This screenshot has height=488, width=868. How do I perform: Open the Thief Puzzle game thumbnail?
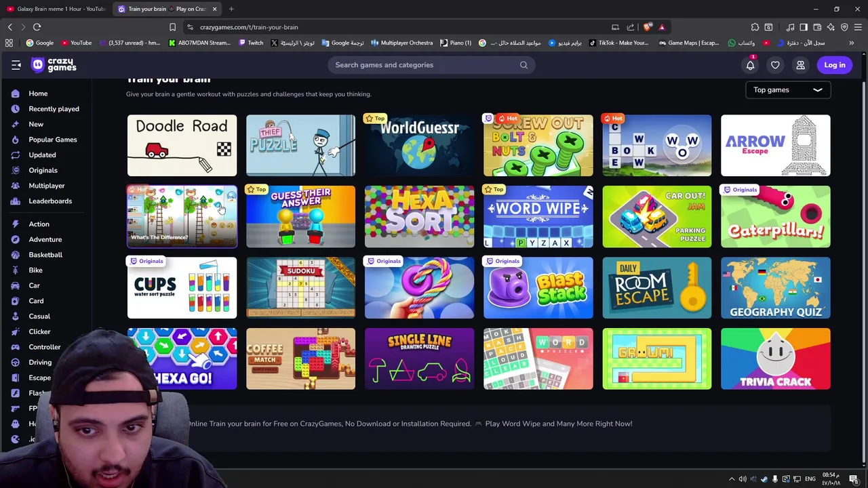(300, 146)
